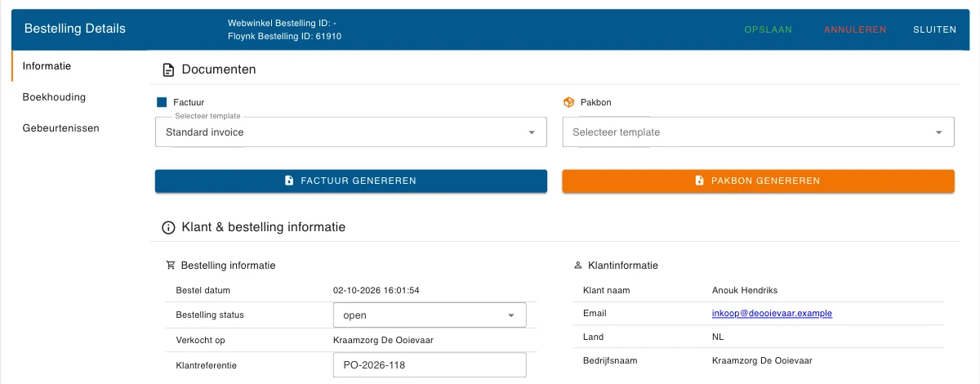Click the Floynk Bestelling ID: 61910 text
The image size is (980, 384).
tap(284, 37)
